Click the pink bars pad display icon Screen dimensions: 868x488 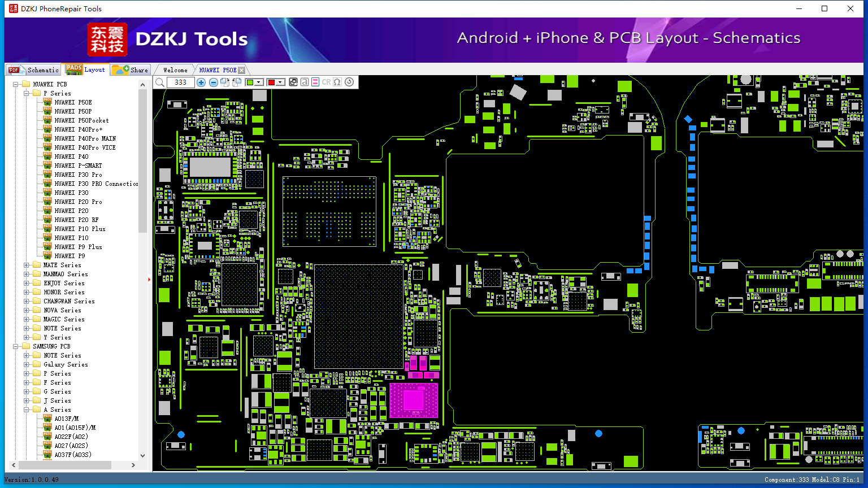pyautogui.click(x=315, y=82)
